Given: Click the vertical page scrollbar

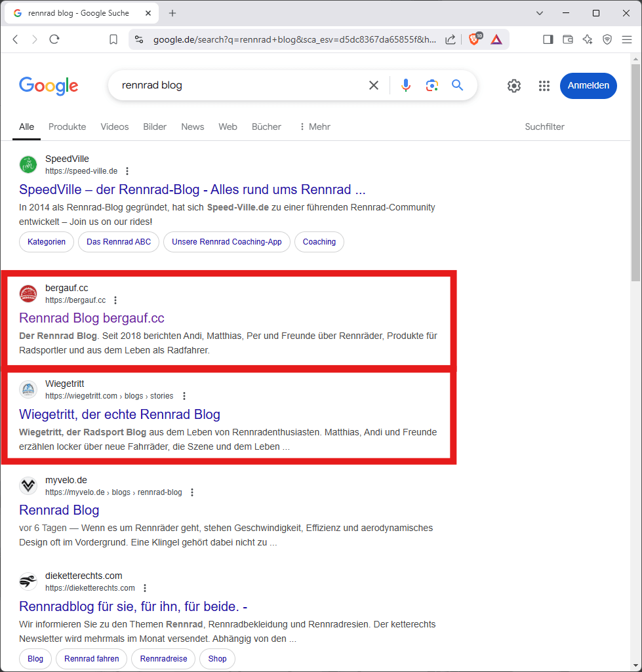Looking at the screenshot, I should [635, 172].
